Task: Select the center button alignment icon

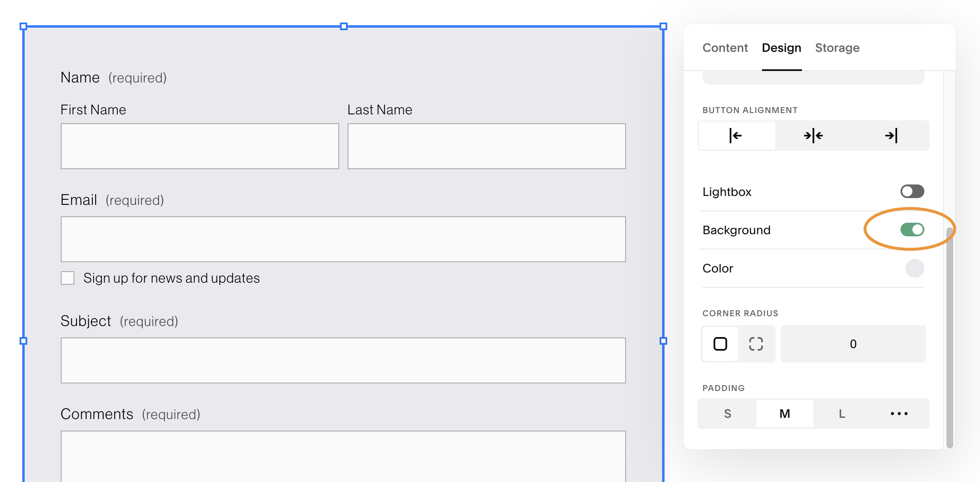Action: pyautogui.click(x=813, y=136)
